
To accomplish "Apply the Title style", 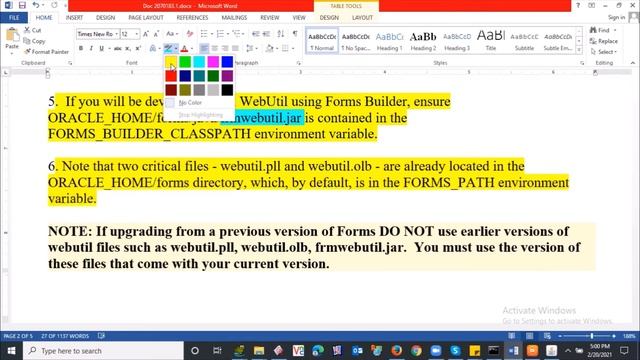I will (491, 41).
